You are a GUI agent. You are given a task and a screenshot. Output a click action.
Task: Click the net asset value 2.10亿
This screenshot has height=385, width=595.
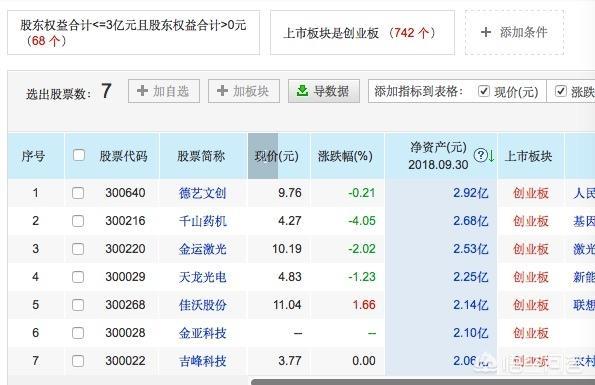tap(471, 333)
